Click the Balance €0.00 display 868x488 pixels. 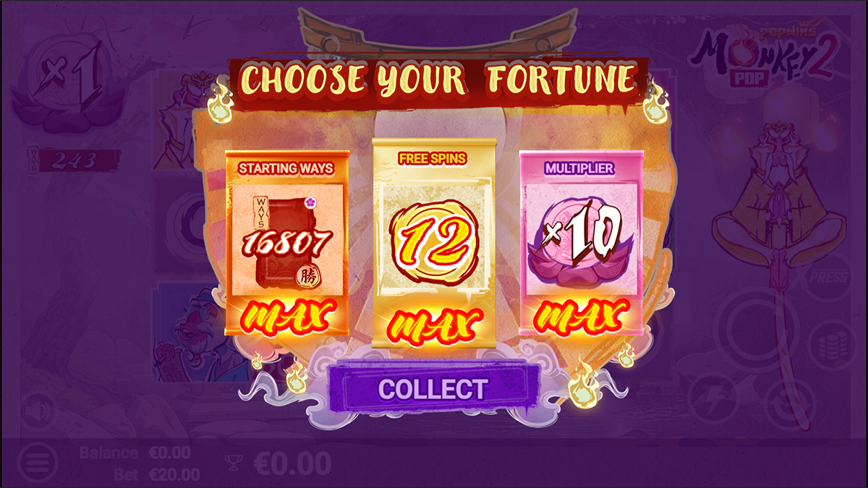[135, 453]
